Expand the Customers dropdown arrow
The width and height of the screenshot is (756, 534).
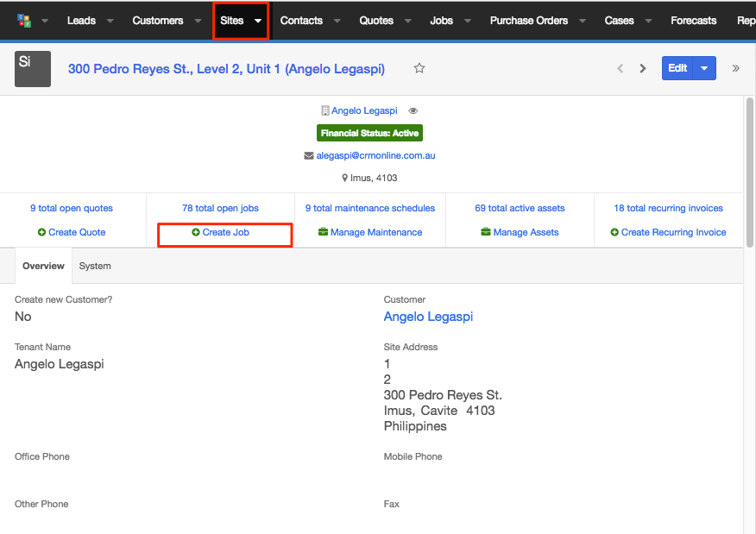198,21
